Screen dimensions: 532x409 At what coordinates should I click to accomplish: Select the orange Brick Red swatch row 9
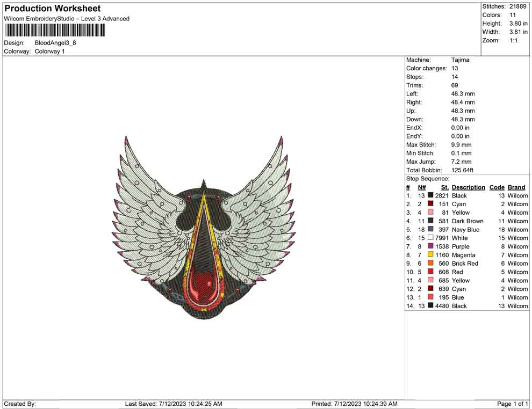(430, 263)
